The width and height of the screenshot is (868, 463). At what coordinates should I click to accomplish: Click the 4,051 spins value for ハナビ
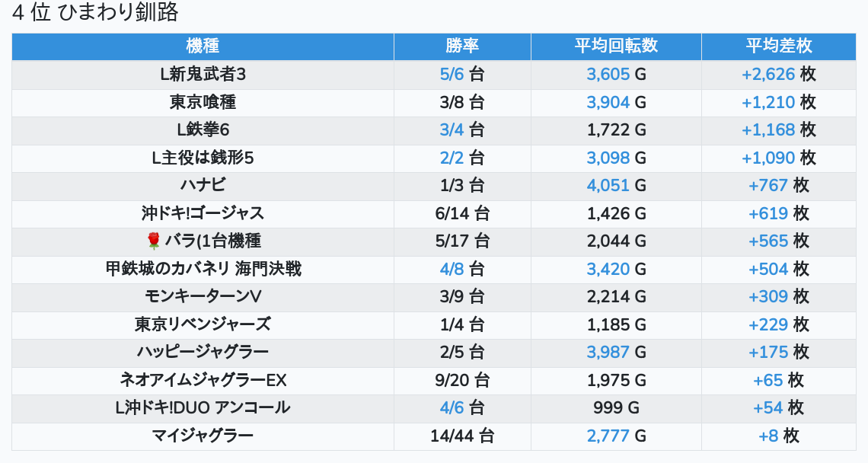click(608, 186)
